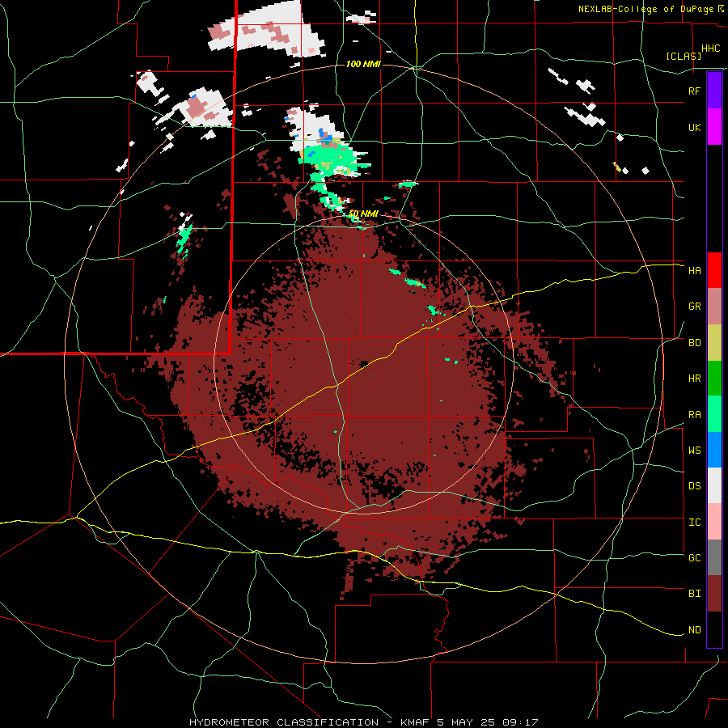Click the "GR" legend label
Screen dimensions: 728x728
[x=694, y=307]
